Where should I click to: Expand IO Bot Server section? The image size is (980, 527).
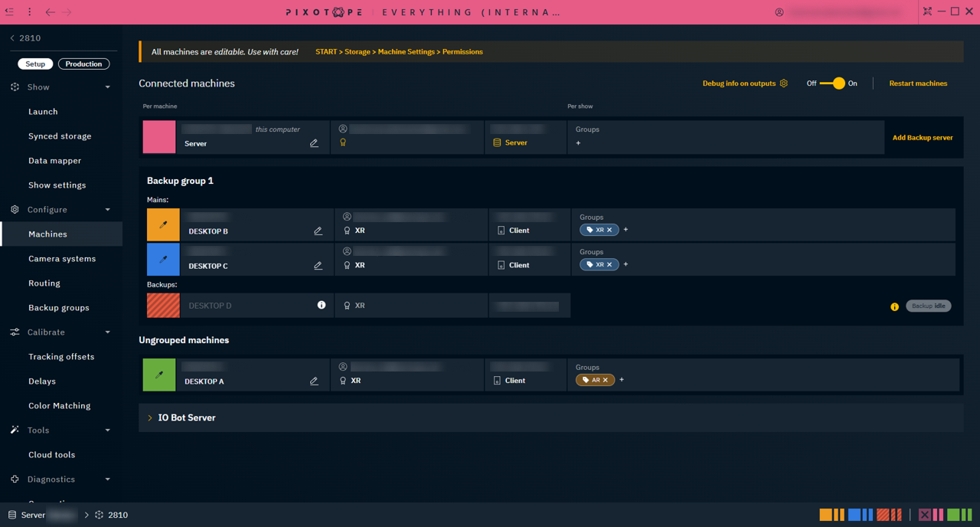coord(150,418)
